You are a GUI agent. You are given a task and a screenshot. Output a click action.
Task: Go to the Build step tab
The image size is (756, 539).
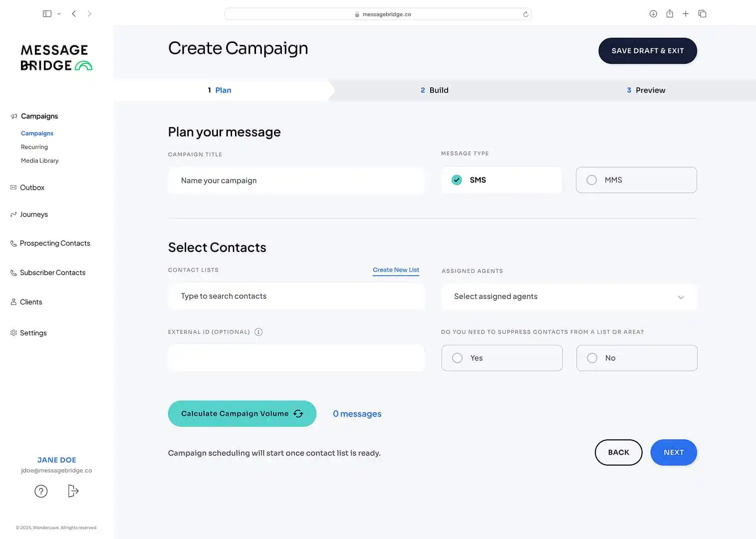coord(435,90)
